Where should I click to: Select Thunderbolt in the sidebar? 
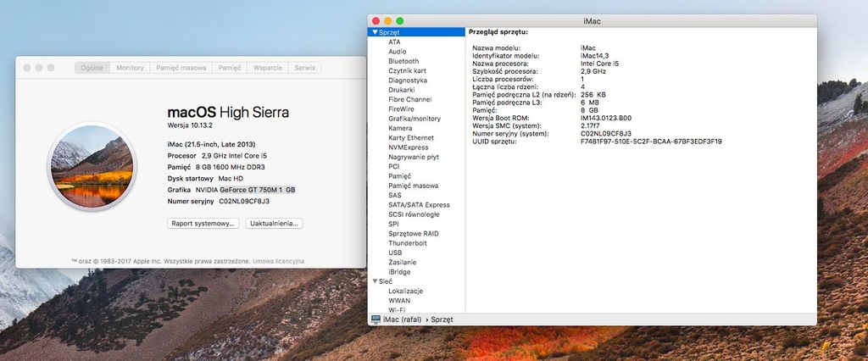[x=408, y=243]
